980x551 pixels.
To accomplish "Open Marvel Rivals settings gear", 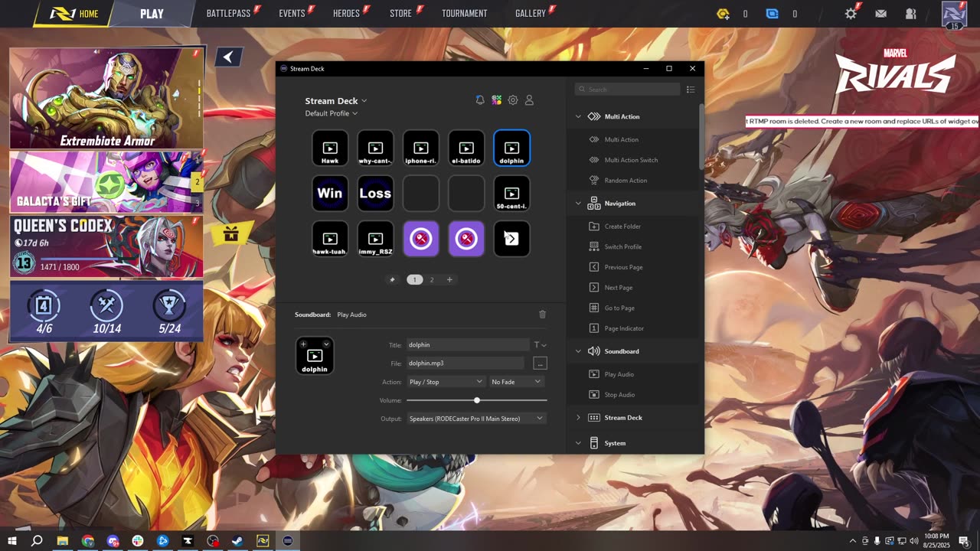I will tap(851, 14).
